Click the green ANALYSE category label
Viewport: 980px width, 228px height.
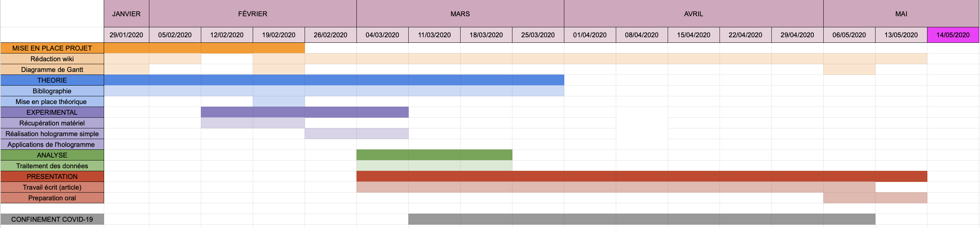[x=52, y=155]
